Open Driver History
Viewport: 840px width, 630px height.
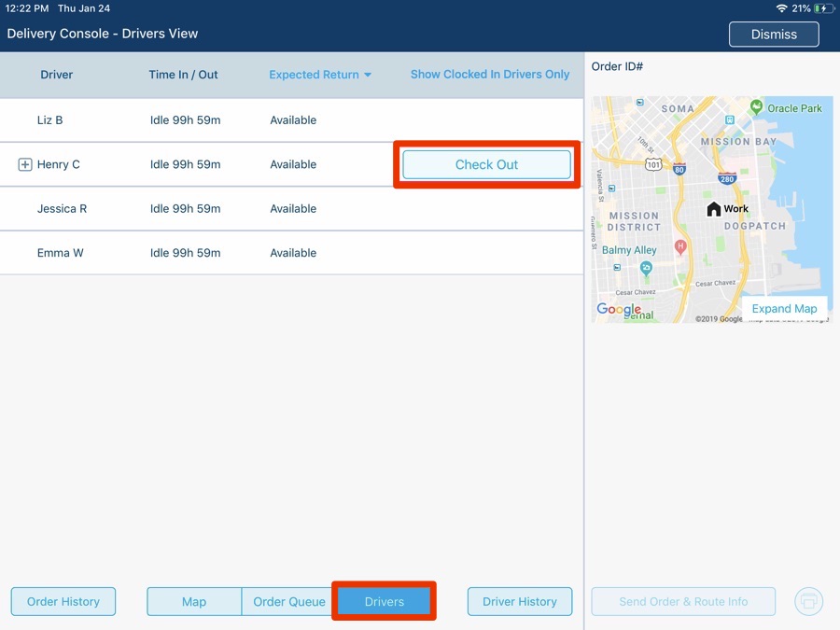point(520,601)
